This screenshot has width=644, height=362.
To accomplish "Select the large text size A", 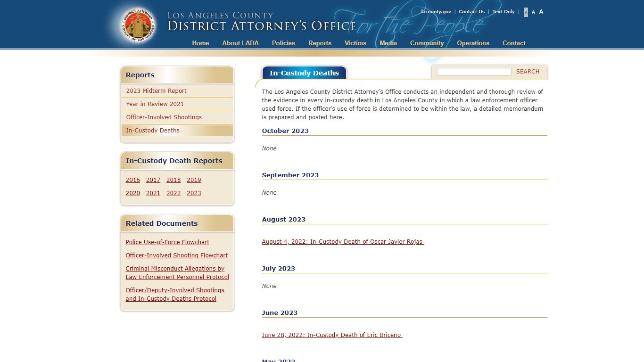I will (541, 12).
